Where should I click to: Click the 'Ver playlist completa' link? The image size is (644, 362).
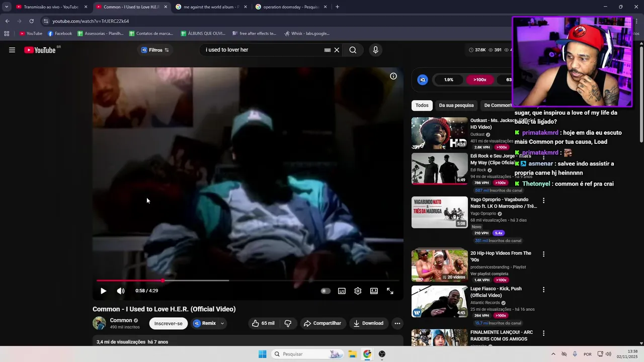(490, 274)
